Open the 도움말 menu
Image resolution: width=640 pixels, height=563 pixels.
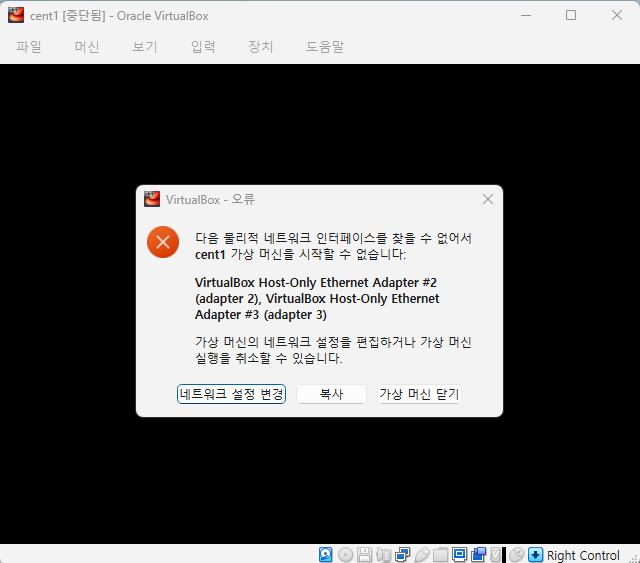click(x=325, y=47)
